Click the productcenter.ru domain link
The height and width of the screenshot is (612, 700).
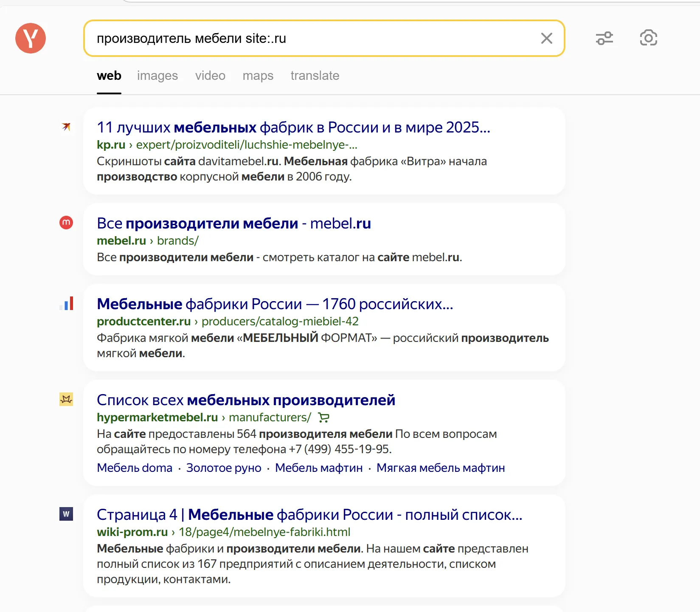(143, 322)
